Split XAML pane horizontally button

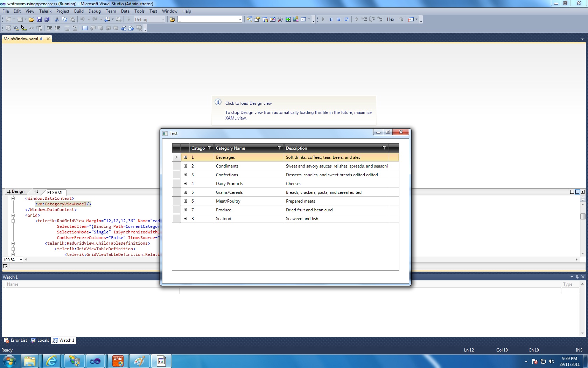click(x=577, y=192)
